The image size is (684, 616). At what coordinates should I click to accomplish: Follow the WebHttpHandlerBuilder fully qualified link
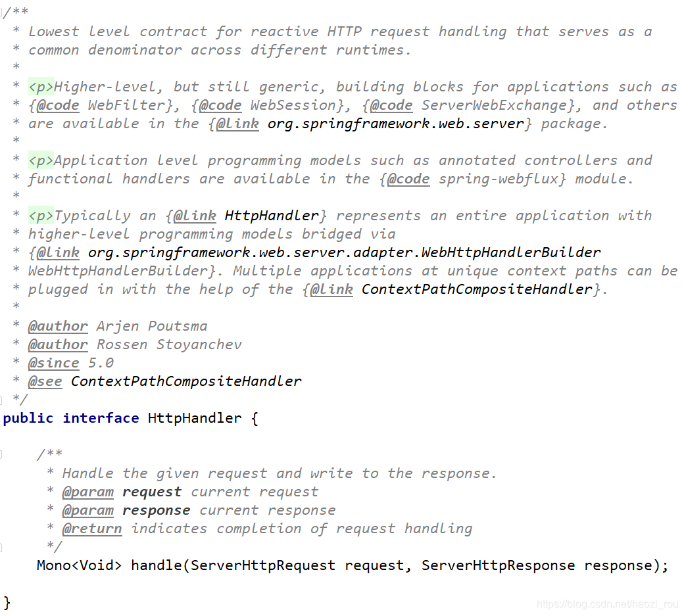pos(344,252)
